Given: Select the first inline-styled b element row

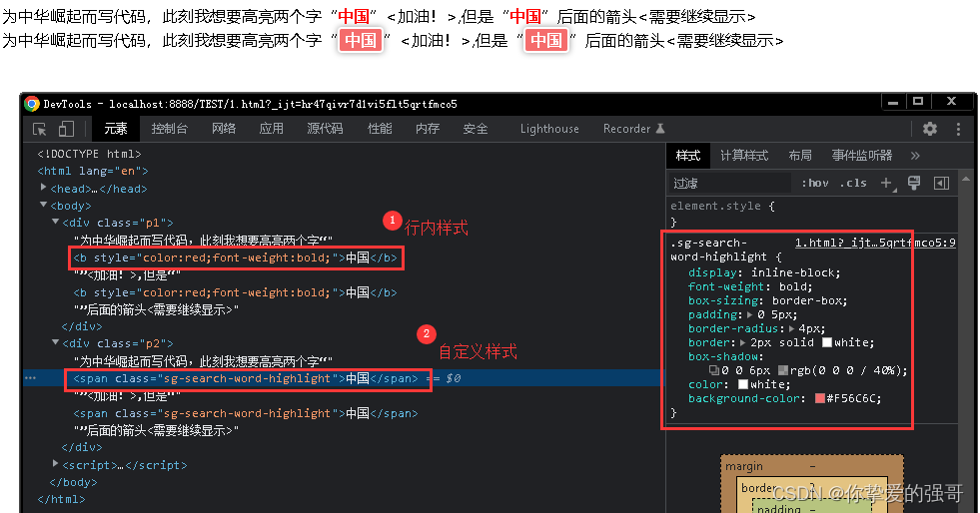Looking at the screenshot, I should pyautogui.click(x=235, y=257).
